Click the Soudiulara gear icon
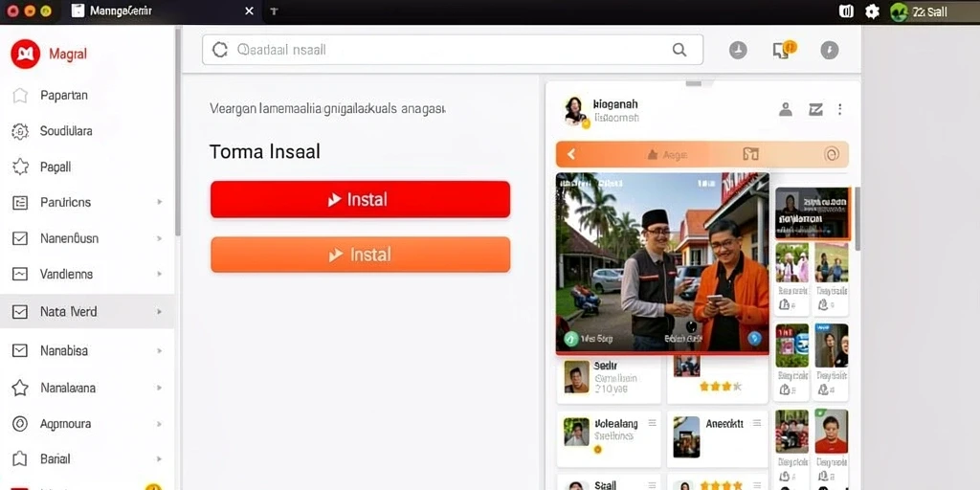This screenshot has height=490, width=980. pos(20,131)
